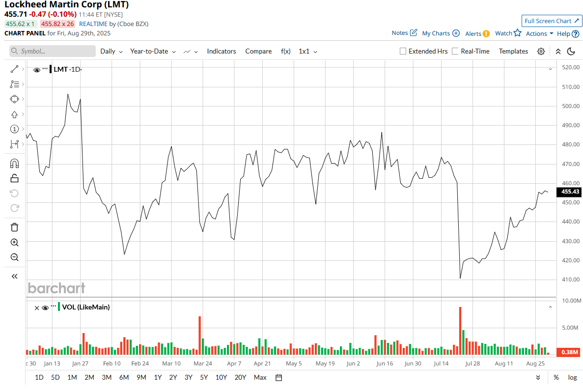
Task: Click the Watch link
Action: click(x=503, y=33)
